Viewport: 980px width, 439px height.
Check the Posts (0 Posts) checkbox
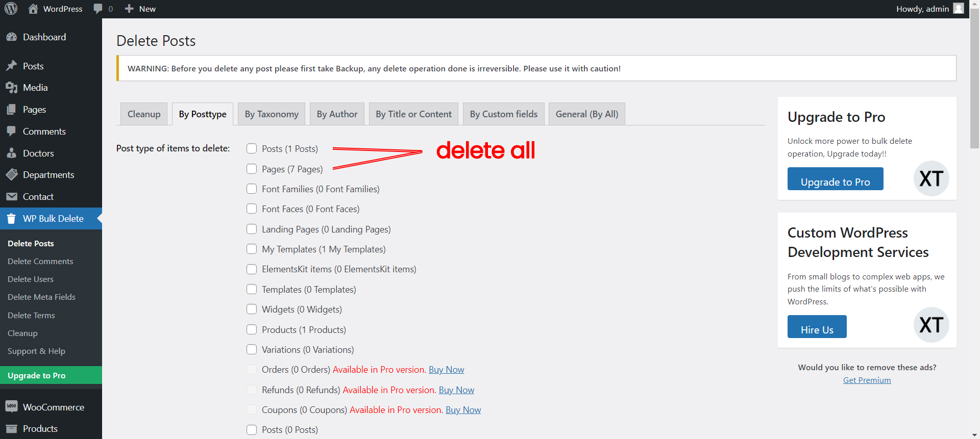coord(252,430)
